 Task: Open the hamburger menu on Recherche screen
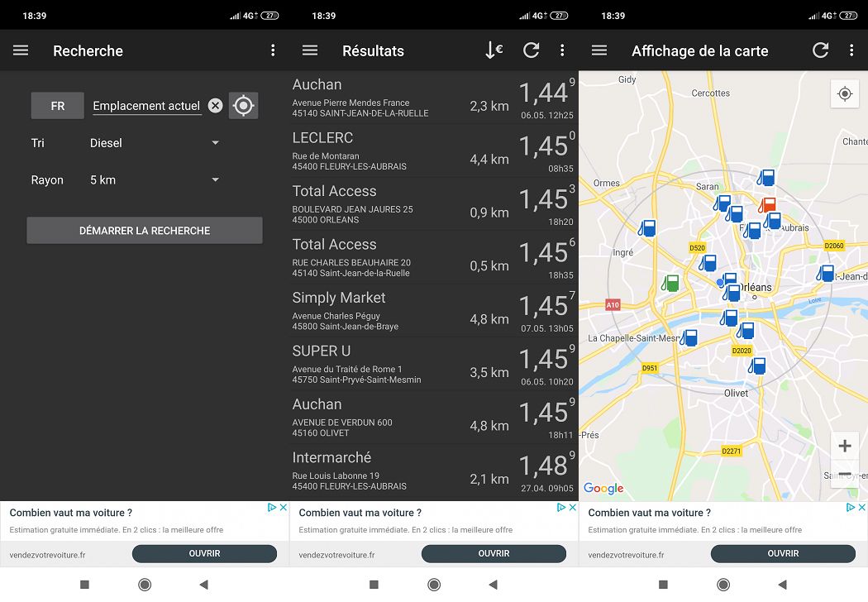(21, 50)
